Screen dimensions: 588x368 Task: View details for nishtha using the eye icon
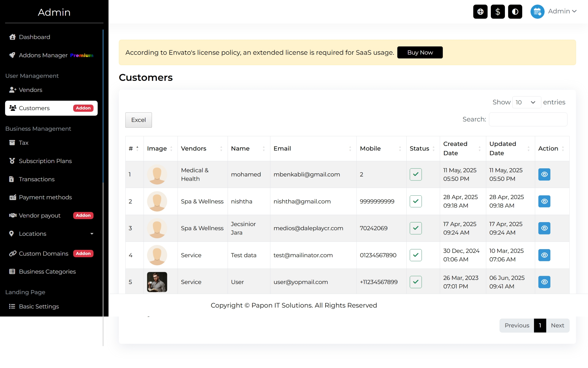click(544, 201)
